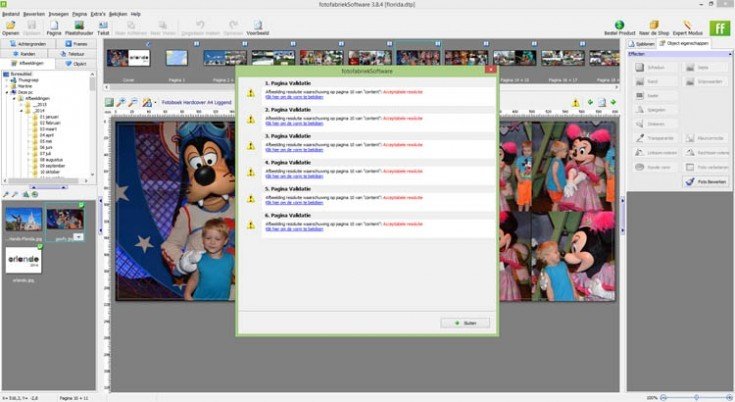The image size is (735, 402).
Task: Click the page icon between green arrows
Action: [602, 102]
